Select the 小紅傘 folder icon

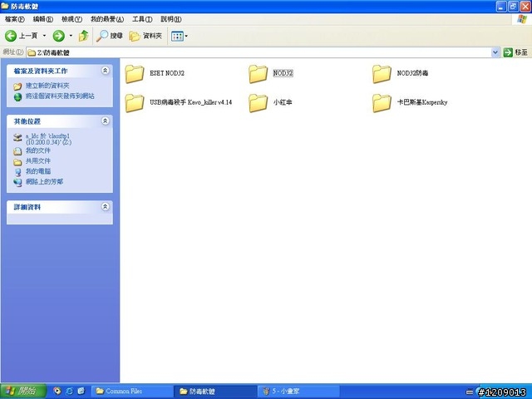pyautogui.click(x=258, y=103)
